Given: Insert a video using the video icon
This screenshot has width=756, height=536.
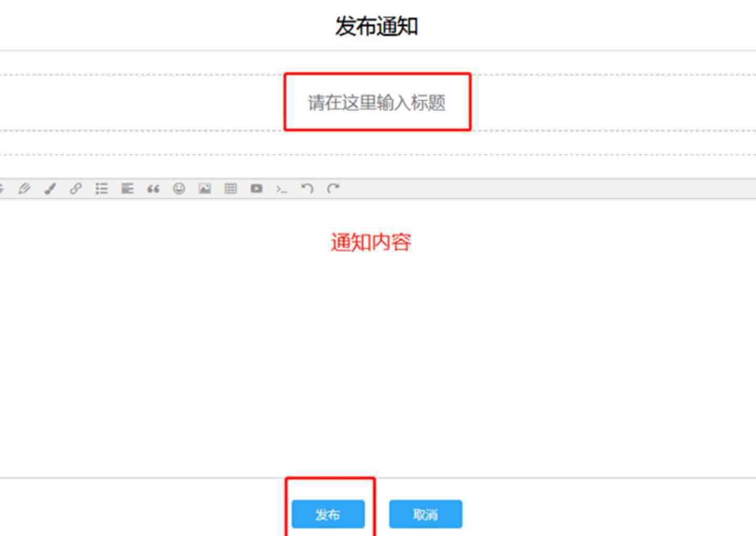Looking at the screenshot, I should coord(256,189).
